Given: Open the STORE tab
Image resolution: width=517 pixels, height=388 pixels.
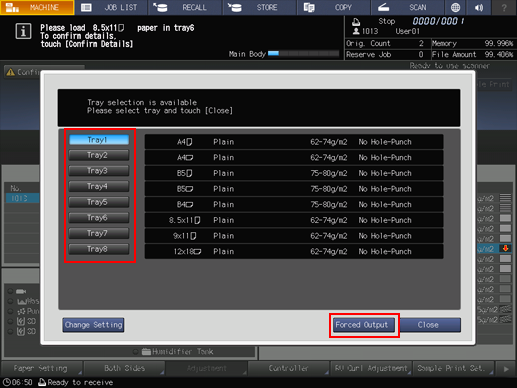Looking at the screenshot, I should 260,7.
